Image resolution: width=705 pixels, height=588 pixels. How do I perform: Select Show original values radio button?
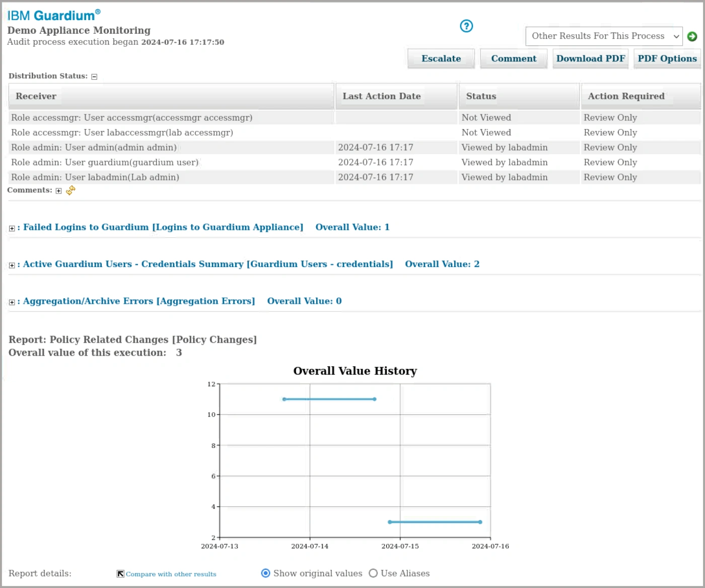[265, 573]
